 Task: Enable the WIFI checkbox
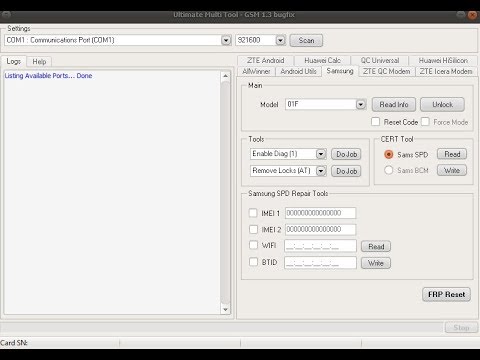(x=253, y=245)
